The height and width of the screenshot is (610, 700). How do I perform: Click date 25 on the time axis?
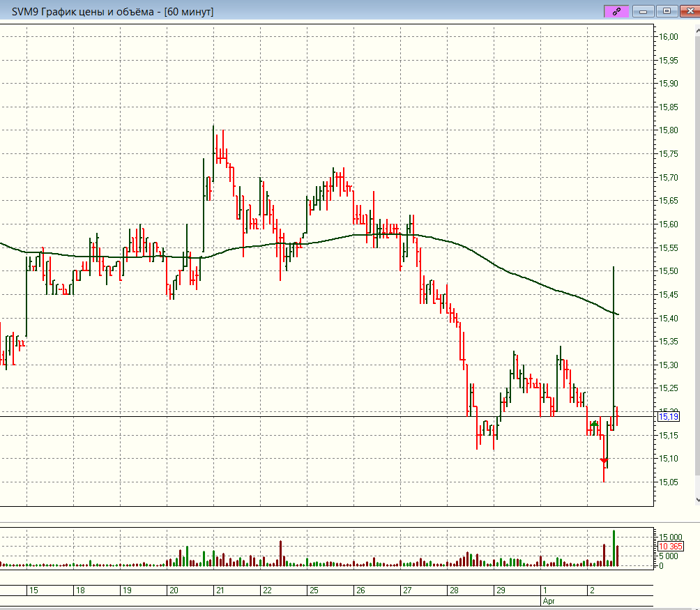pyautogui.click(x=314, y=590)
